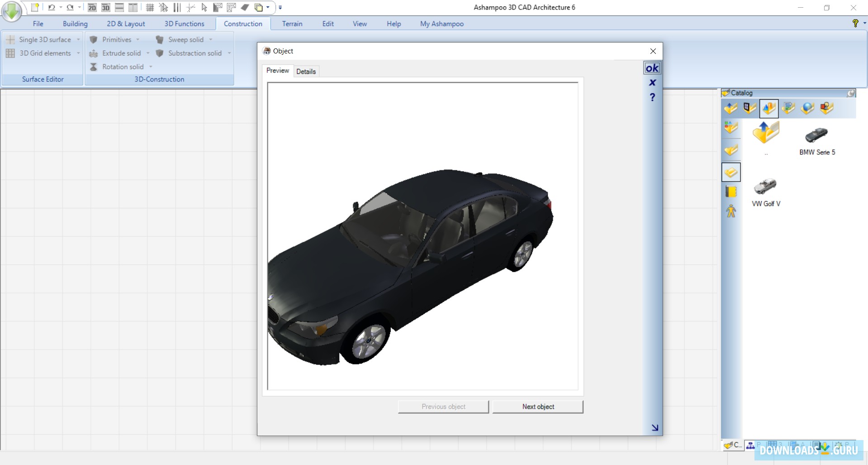
Task: Select the 2D view toolbar icon
Action: click(92, 7)
